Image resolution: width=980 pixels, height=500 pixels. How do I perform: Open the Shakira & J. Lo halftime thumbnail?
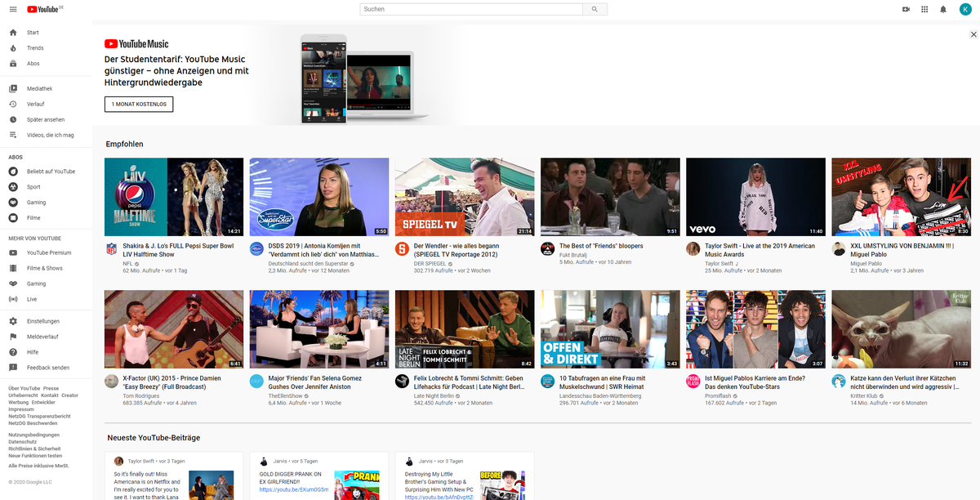174,197
